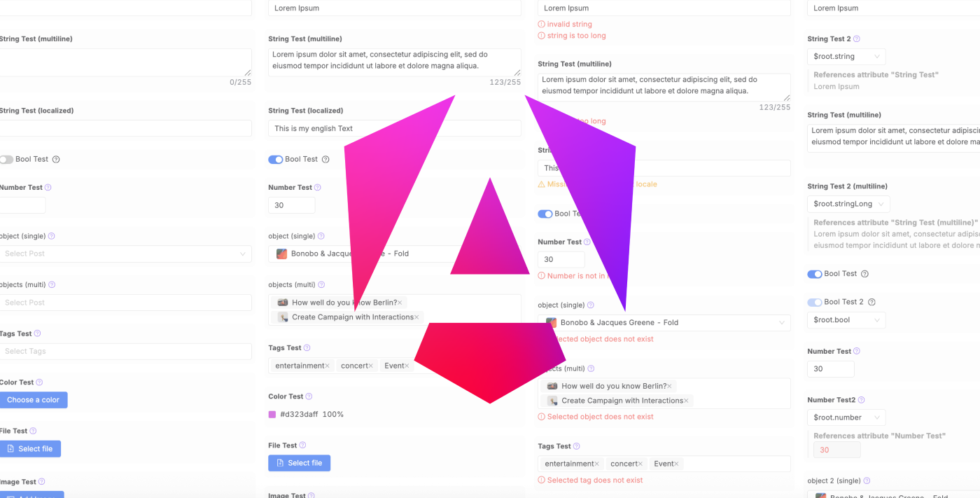980x498 pixels.
Task: Remove the concert tag in third column
Action: coord(641,464)
